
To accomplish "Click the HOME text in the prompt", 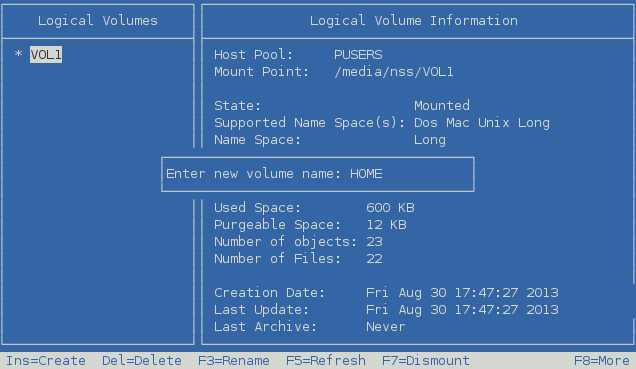I will (366, 174).
